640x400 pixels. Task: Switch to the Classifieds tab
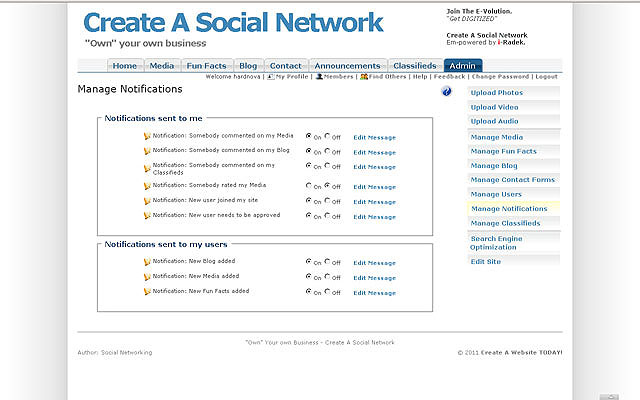coord(414,66)
